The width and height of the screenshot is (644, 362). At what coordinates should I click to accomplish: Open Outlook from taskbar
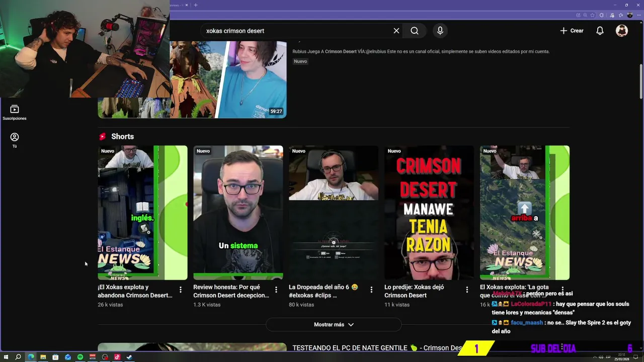click(x=67, y=357)
